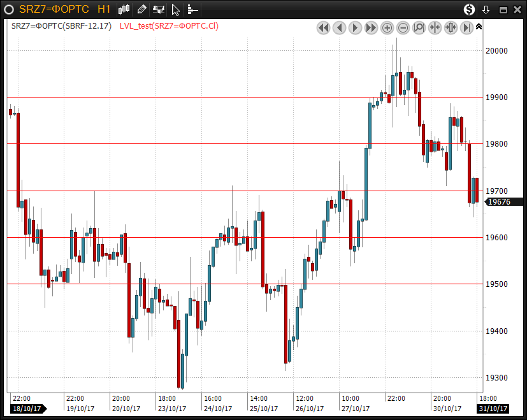The image size is (527, 420).
Task: Click the 19676 current price marker
Action: point(498,202)
